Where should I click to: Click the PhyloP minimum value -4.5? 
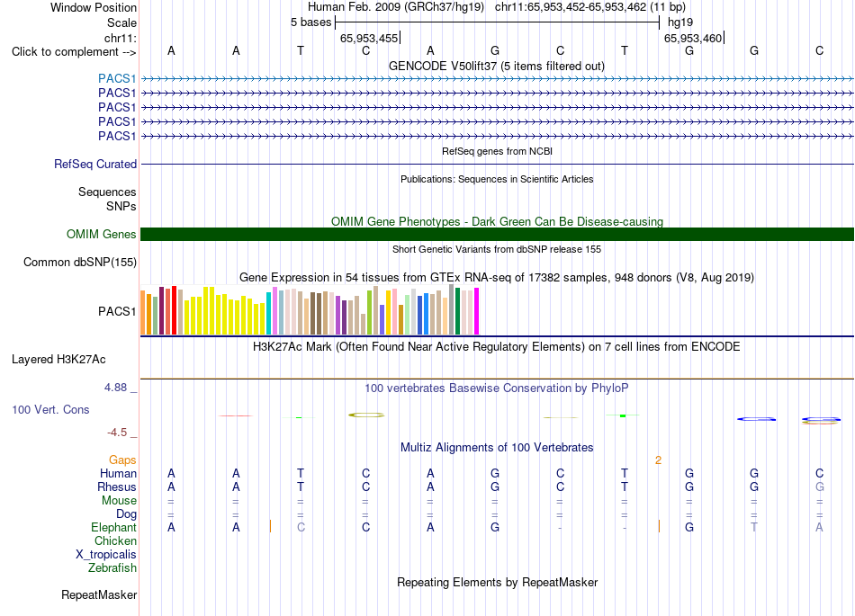(117, 433)
